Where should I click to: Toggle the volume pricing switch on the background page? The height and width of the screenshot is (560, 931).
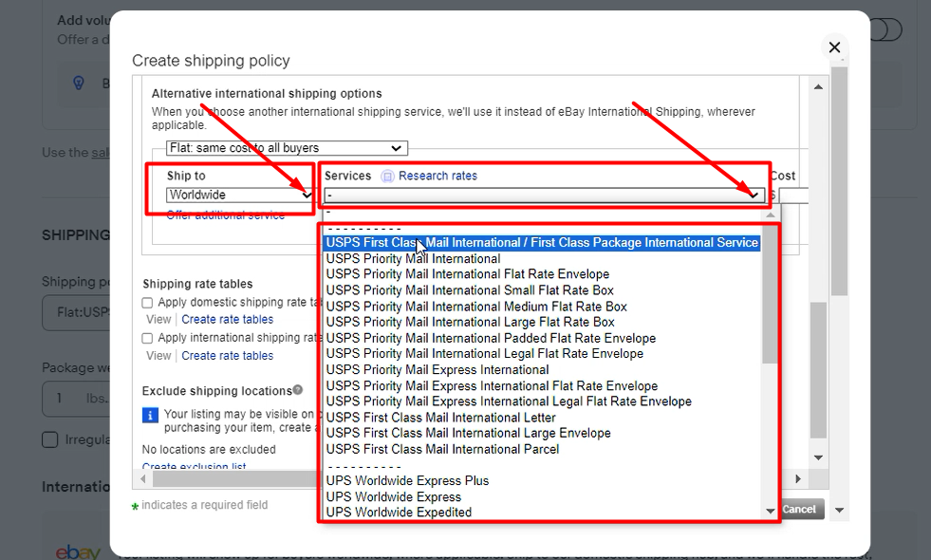(x=885, y=29)
